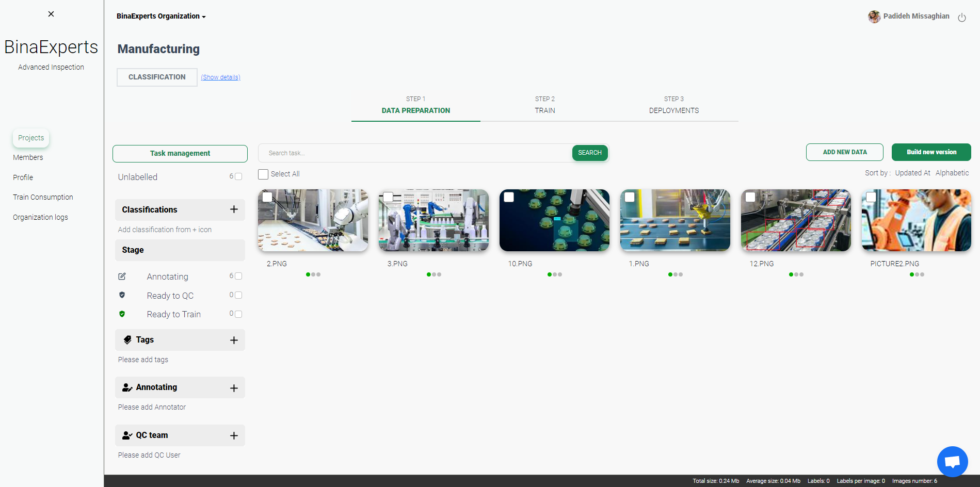Viewport: 980px width, 487px height.
Task: Open the 12.PNG conveyor thumbnail
Action: pyautogui.click(x=796, y=220)
